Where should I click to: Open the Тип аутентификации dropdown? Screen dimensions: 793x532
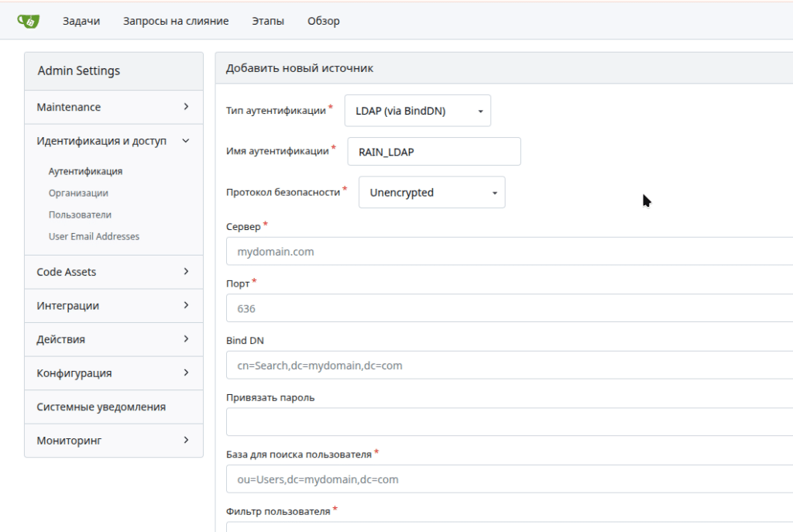[417, 110]
